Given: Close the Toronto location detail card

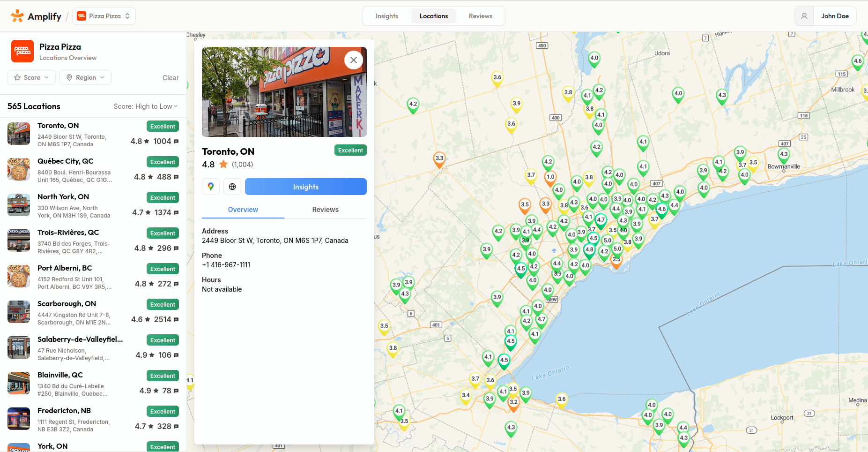Looking at the screenshot, I should pyautogui.click(x=354, y=60).
